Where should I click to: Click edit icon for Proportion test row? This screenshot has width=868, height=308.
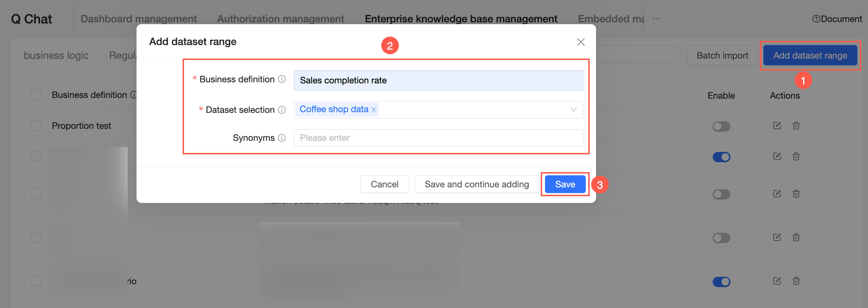click(777, 126)
